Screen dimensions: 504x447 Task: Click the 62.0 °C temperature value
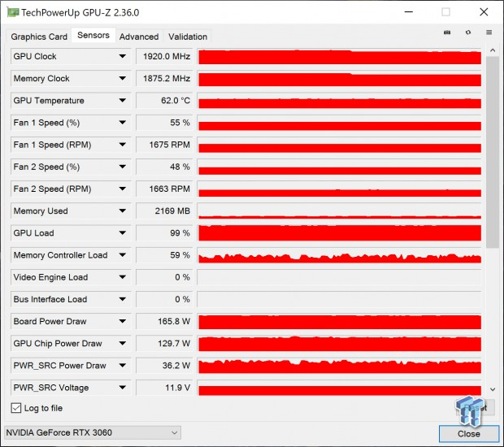164,101
